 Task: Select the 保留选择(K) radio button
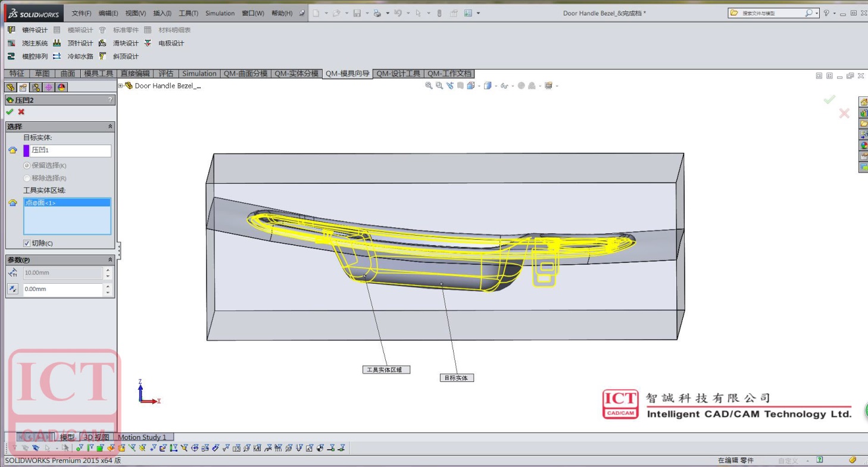click(27, 165)
